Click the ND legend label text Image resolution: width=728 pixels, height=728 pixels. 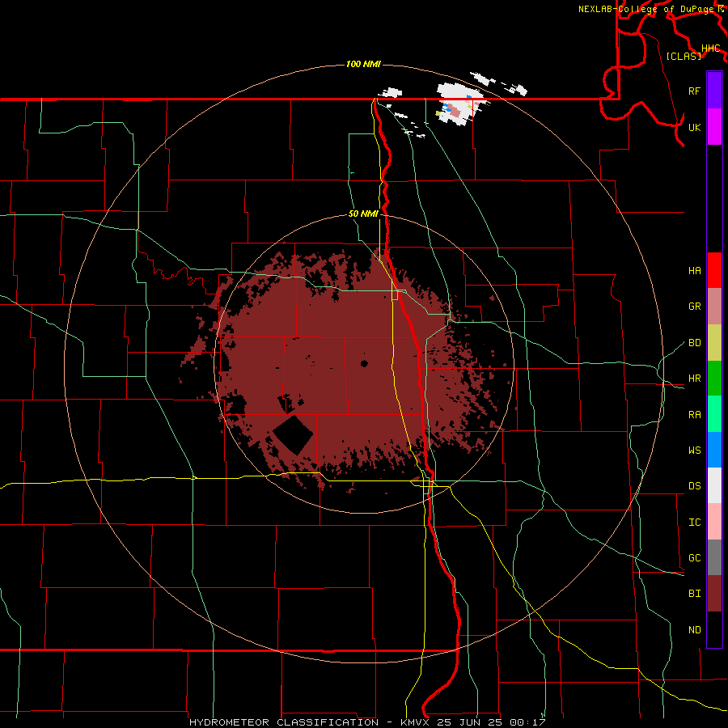pos(695,630)
